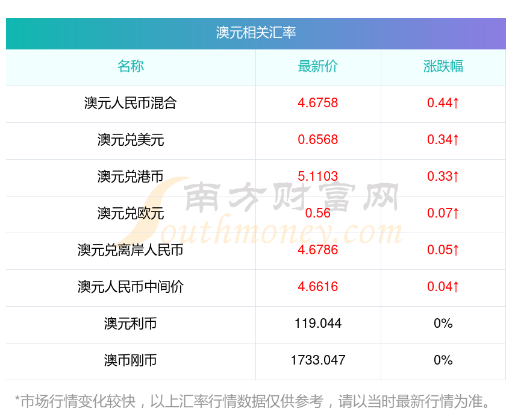The height and width of the screenshot is (420, 512).
Task: Select the 澳元兑美元 row name
Action: click(x=130, y=140)
